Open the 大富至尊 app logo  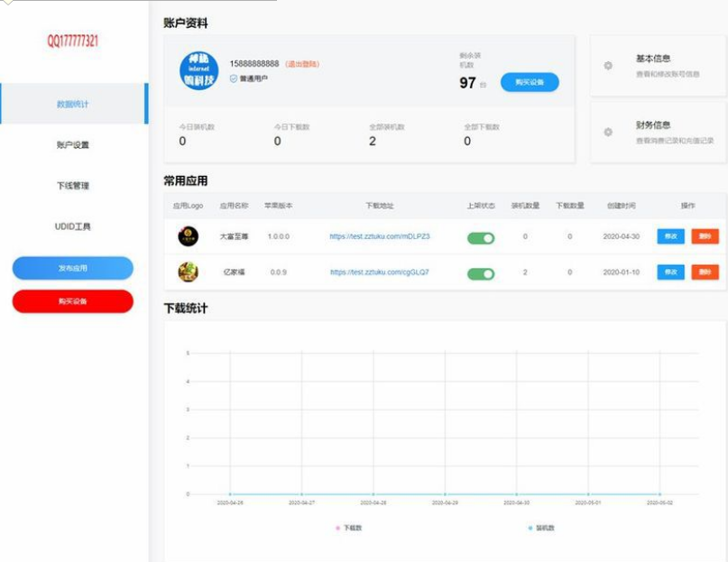point(188,236)
